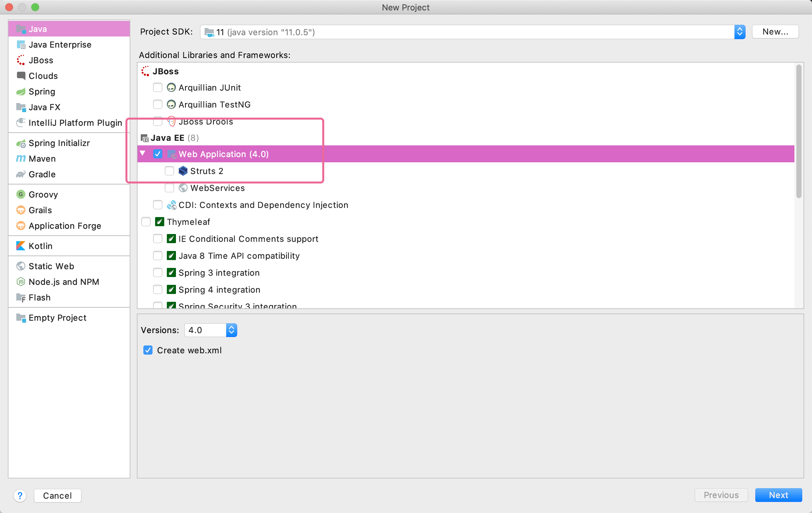Click the Java FX folder icon
812x513 pixels.
(21, 107)
